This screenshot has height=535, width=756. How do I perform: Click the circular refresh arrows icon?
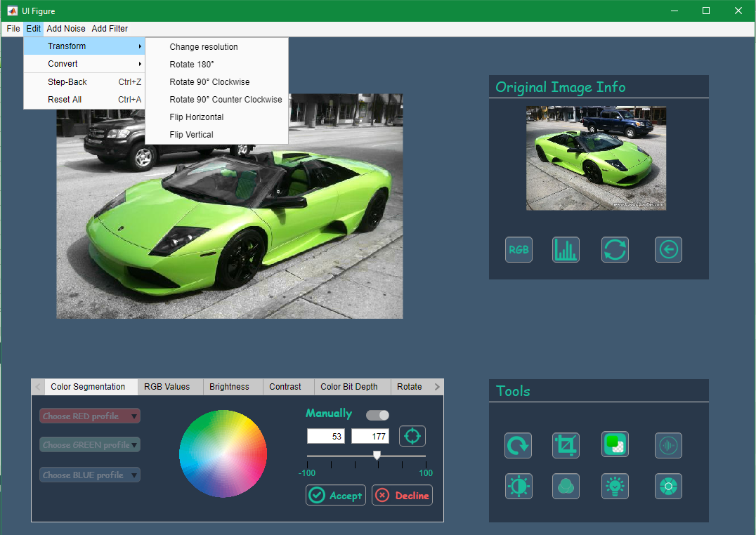pos(615,250)
